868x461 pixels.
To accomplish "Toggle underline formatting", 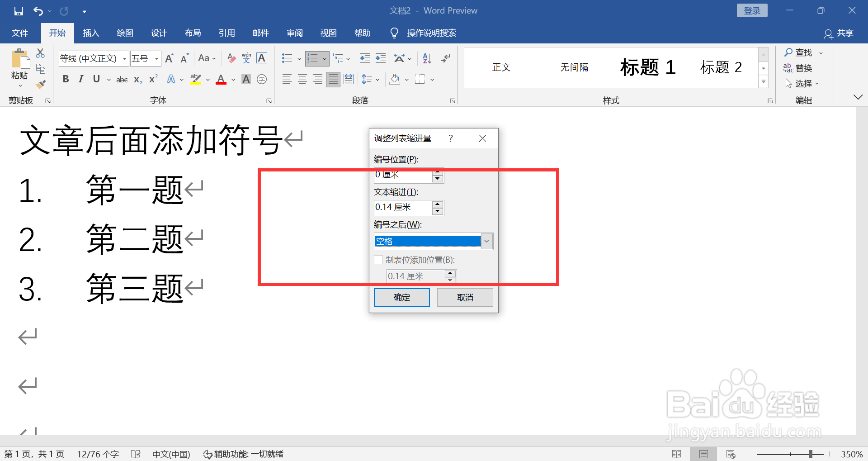I will point(96,79).
